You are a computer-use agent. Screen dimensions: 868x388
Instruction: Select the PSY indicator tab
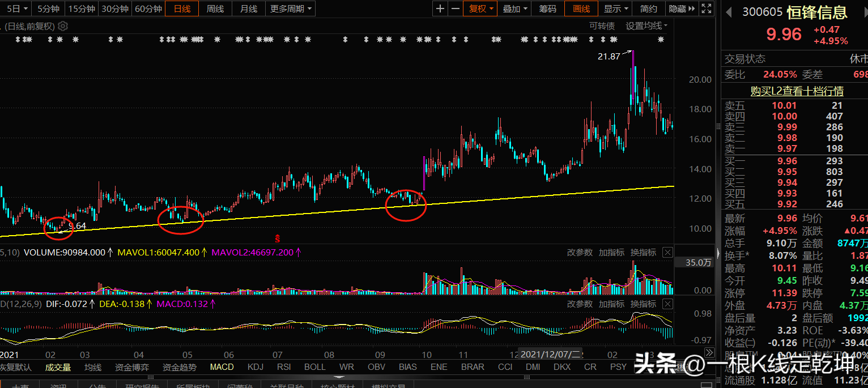click(x=619, y=367)
